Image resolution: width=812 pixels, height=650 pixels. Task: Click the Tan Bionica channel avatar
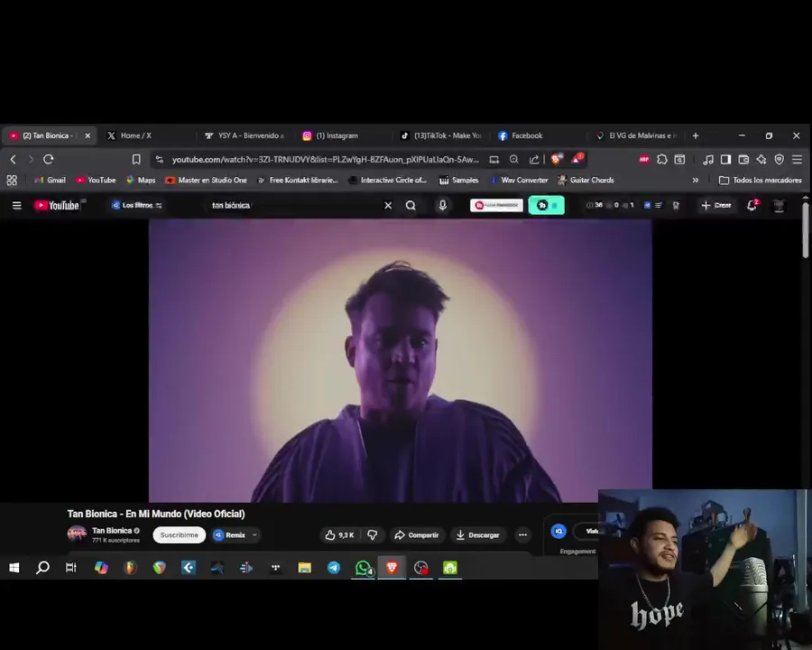[x=77, y=534]
